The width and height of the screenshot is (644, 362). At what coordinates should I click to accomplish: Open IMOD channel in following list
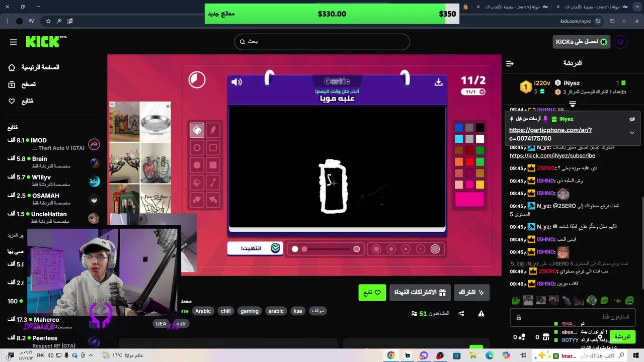53,144
